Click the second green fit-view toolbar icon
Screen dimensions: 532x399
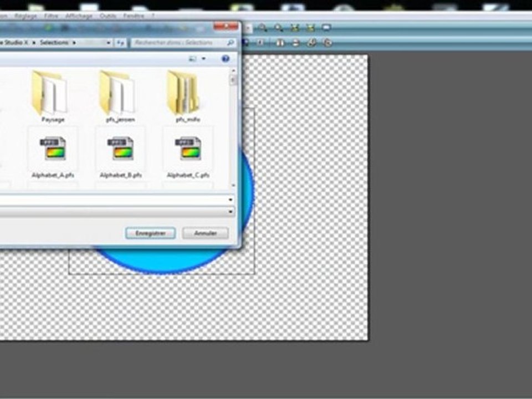(310, 28)
